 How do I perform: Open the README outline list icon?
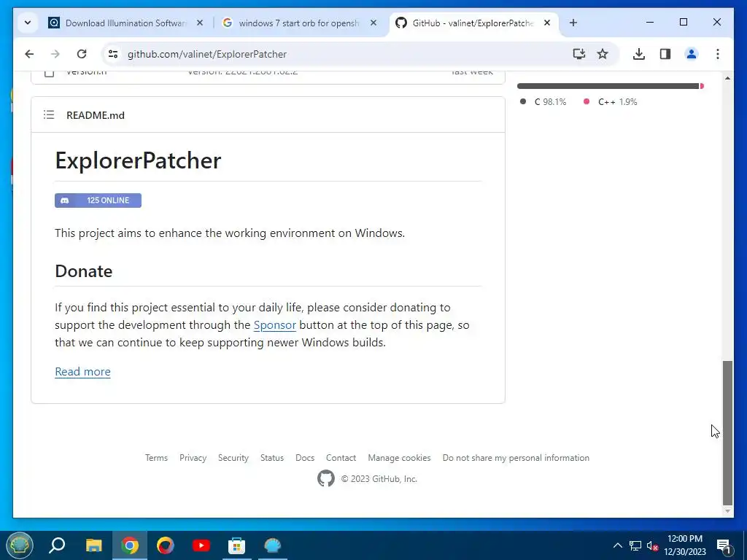pos(49,114)
